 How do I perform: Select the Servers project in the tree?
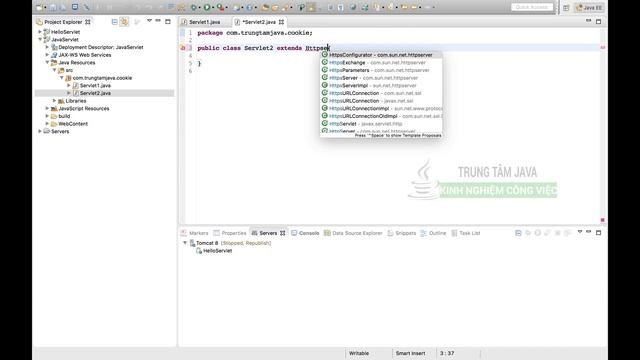point(60,131)
